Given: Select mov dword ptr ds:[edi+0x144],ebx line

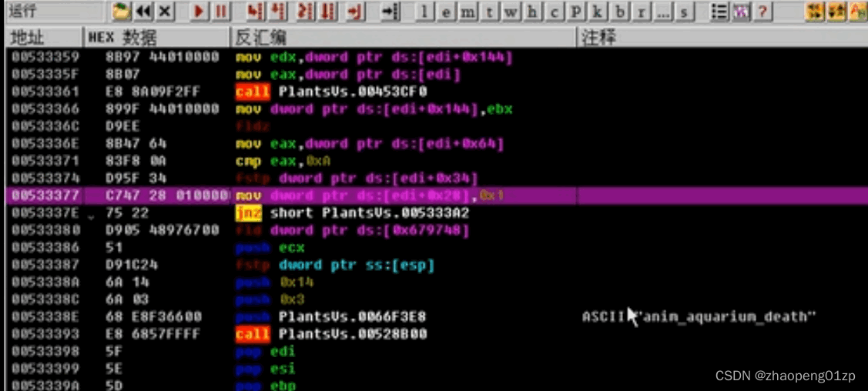Looking at the screenshot, I should (x=374, y=109).
